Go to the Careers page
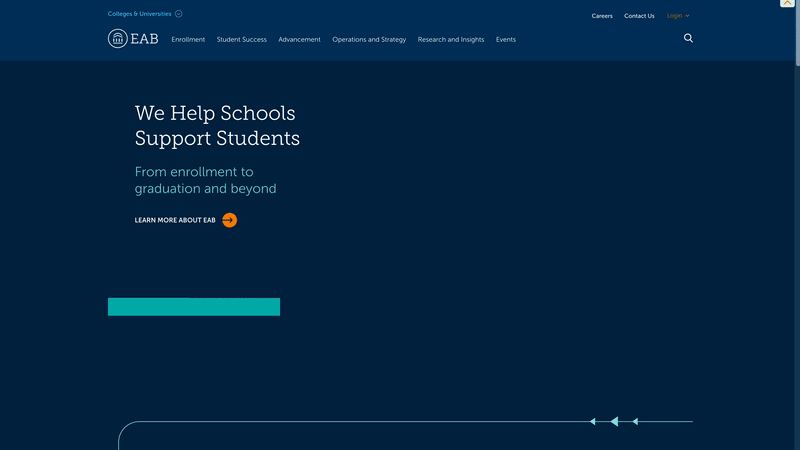The width and height of the screenshot is (800, 450). click(x=602, y=16)
